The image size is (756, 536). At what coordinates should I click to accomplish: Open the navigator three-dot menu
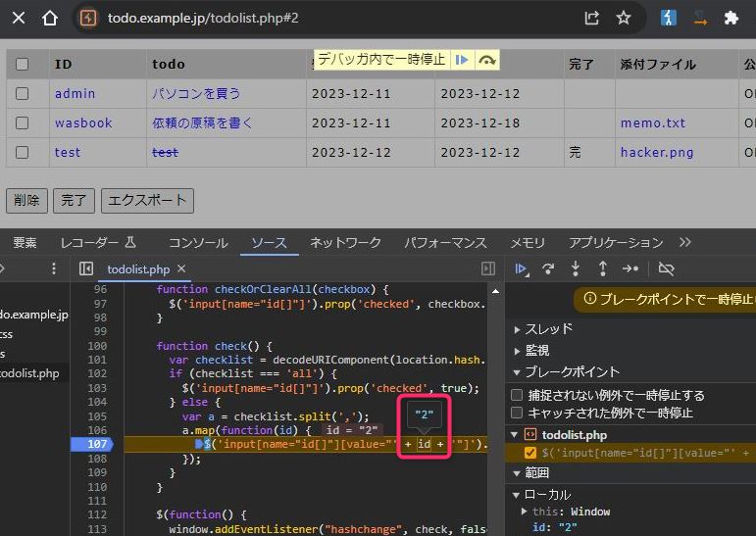(54, 268)
